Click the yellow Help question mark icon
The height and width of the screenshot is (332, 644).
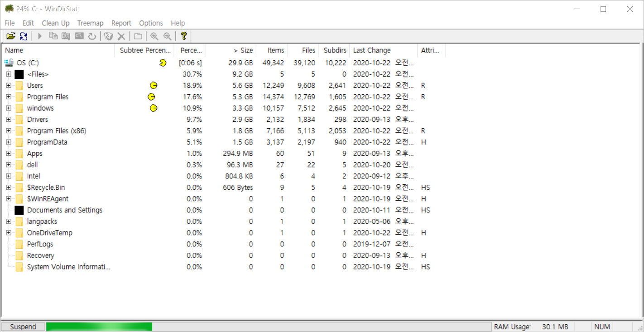(x=183, y=36)
